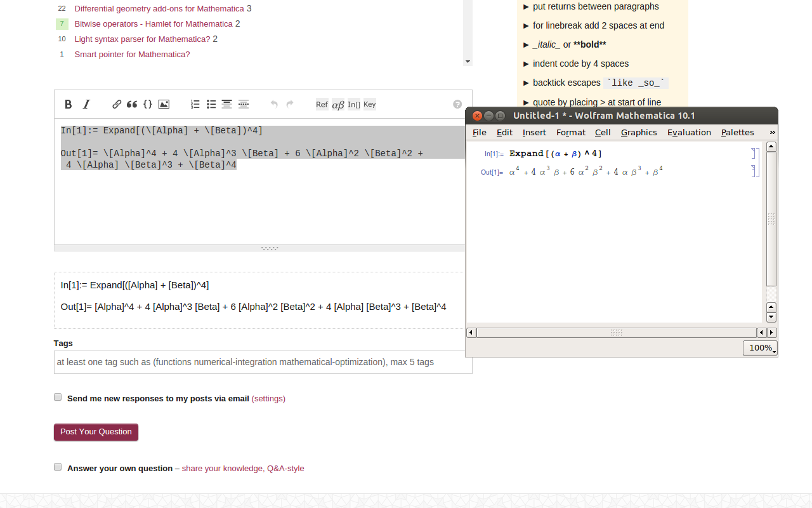This screenshot has width=812, height=508.
Task: Apply heading style in the editor toolbar
Action: [x=226, y=104]
